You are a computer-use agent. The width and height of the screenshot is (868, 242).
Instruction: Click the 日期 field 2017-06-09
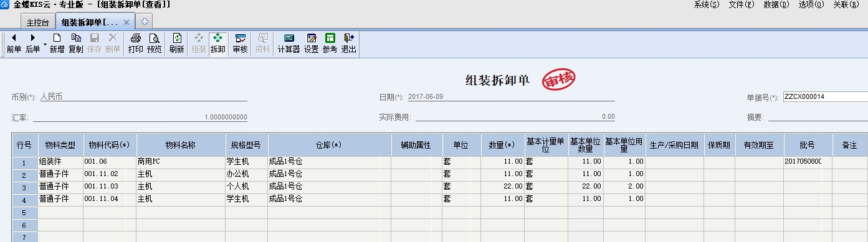tap(510, 97)
